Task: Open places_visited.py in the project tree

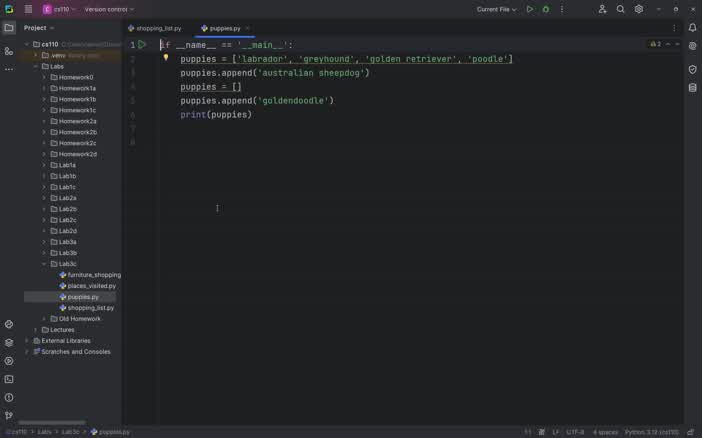Action: [x=91, y=286]
